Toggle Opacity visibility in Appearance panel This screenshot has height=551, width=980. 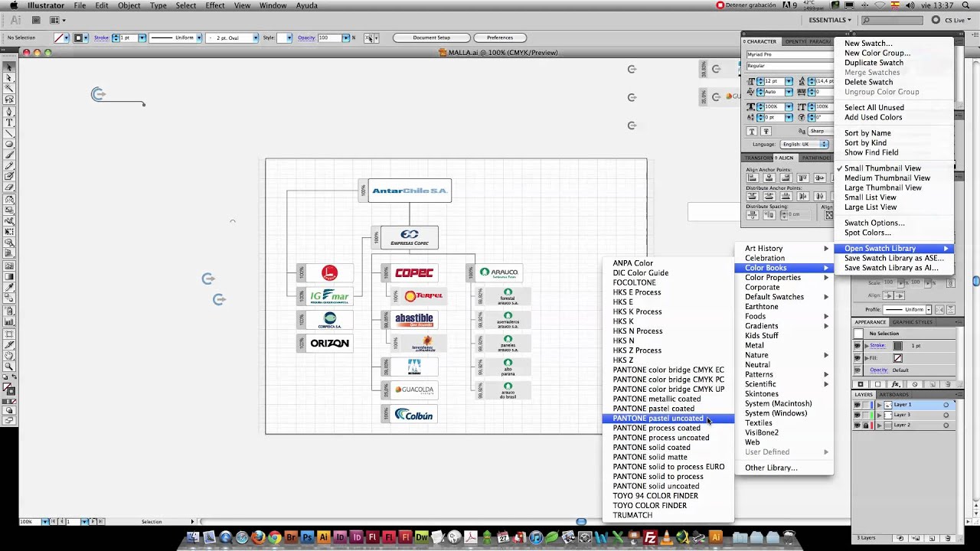point(857,370)
